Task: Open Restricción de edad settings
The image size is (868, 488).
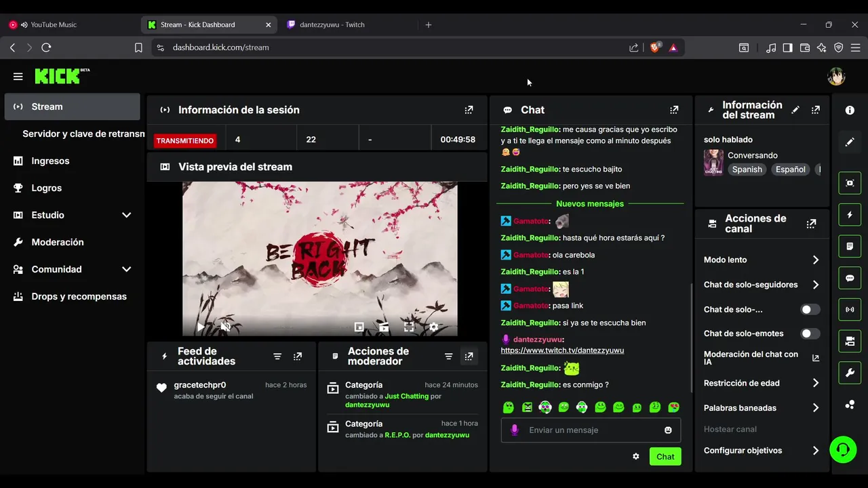Action: [762, 383]
